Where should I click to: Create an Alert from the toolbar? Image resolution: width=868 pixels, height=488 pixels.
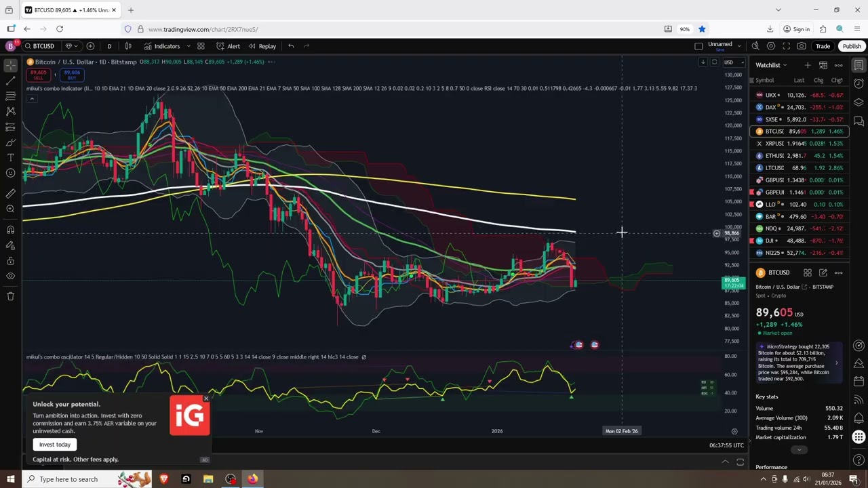click(228, 46)
